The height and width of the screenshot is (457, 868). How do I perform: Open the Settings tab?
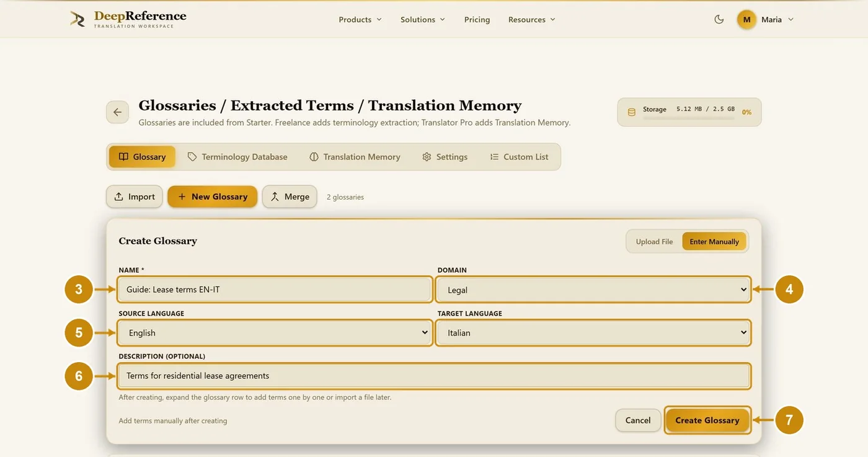445,157
